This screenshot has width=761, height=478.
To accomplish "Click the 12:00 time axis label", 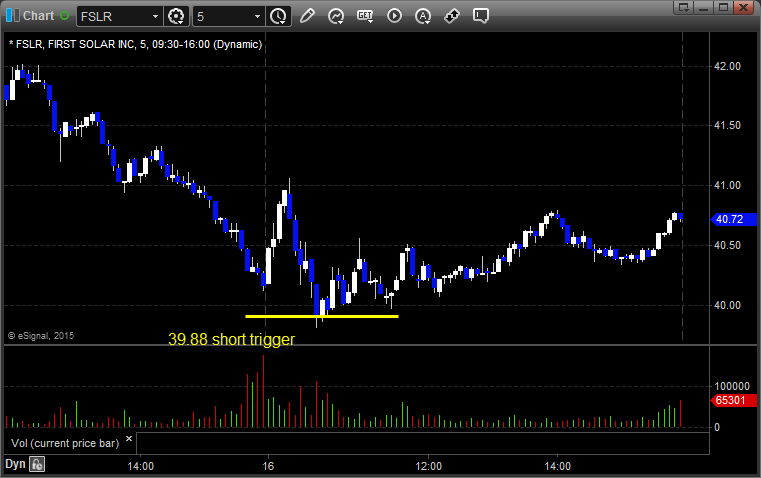I will tap(429, 466).
